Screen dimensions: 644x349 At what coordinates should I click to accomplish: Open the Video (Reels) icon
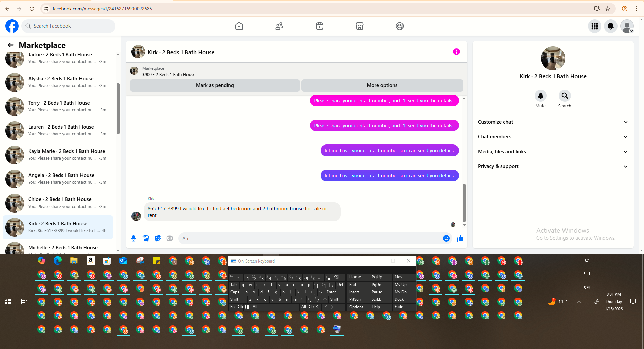pyautogui.click(x=320, y=26)
